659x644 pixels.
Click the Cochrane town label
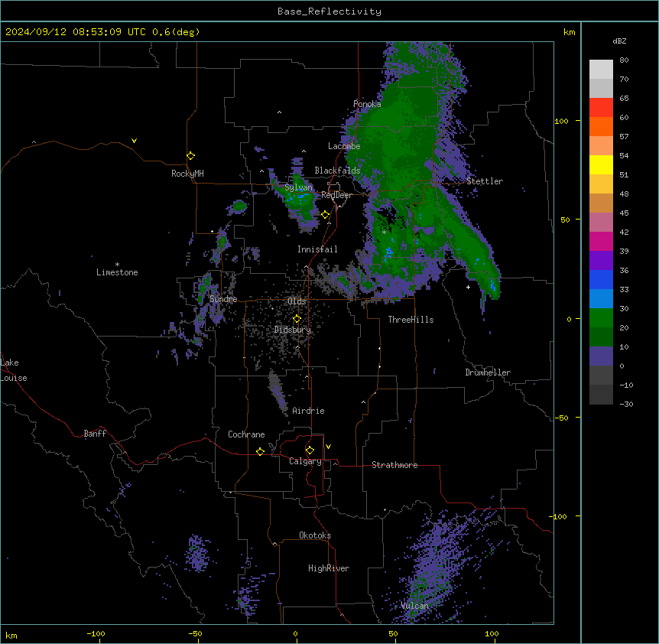point(246,434)
